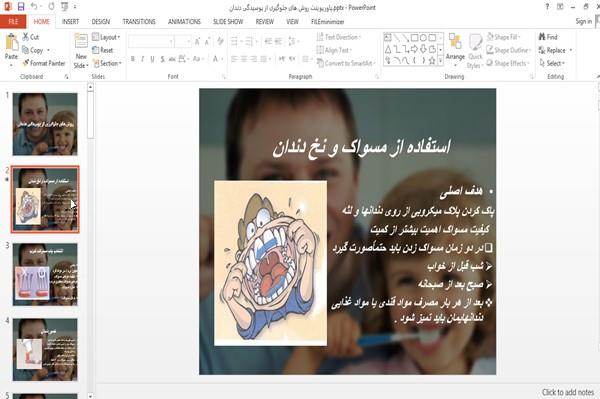Viewport: 600px width, 399px height.
Task: Select the triangle shape in shapes gallery
Action: (x=388, y=49)
